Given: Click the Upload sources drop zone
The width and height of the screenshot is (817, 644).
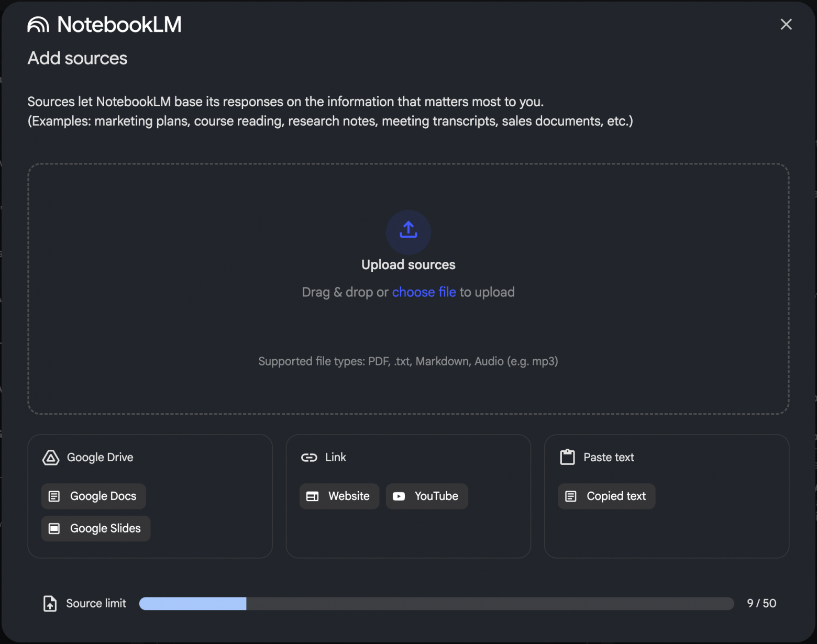Looking at the screenshot, I should 408,330.
